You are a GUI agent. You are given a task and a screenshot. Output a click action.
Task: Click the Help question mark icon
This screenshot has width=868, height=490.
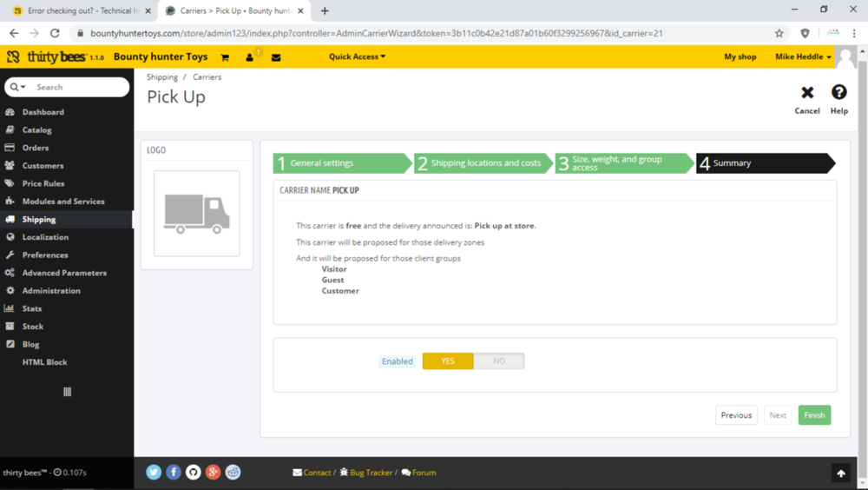pyautogui.click(x=838, y=93)
